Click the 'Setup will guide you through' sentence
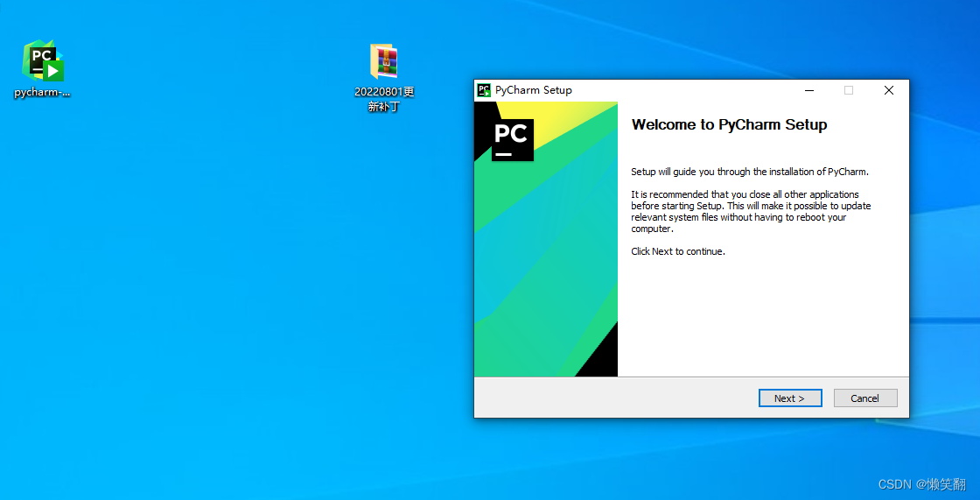The image size is (980, 500). [750, 172]
